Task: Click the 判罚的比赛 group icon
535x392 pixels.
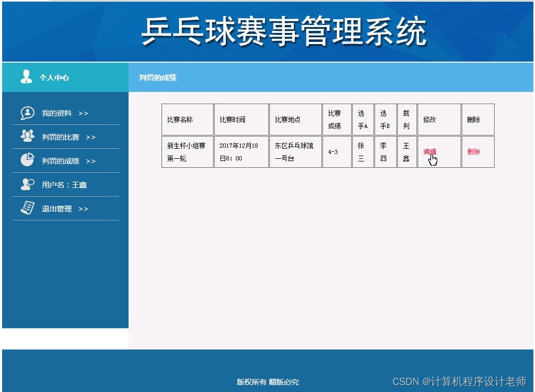Action: click(27, 136)
